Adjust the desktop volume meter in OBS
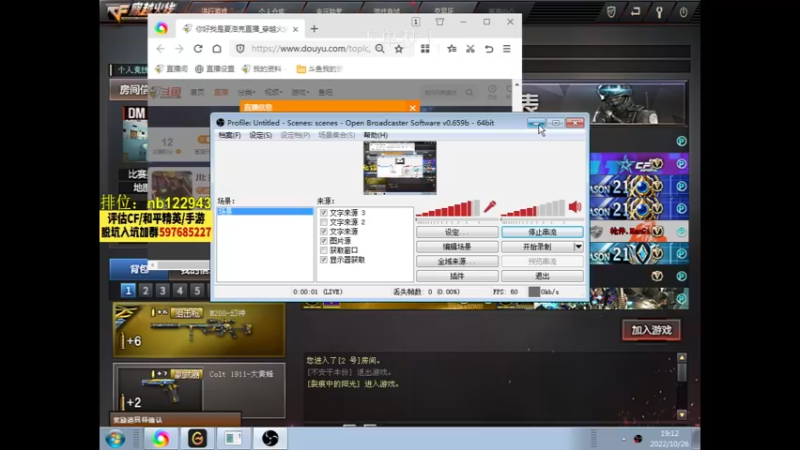The width and height of the screenshot is (800, 450). (533, 208)
